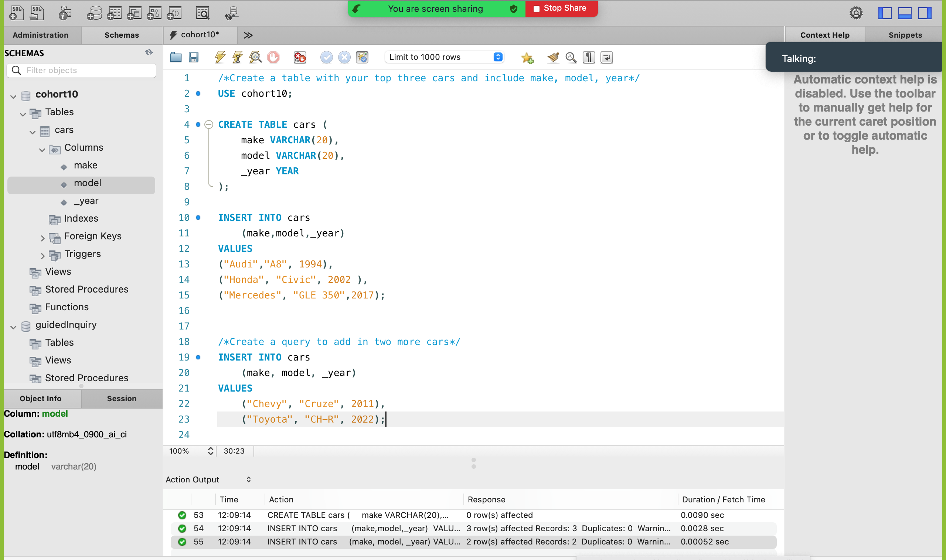946x560 pixels.
Task: Search table data icon
Action: click(203, 13)
